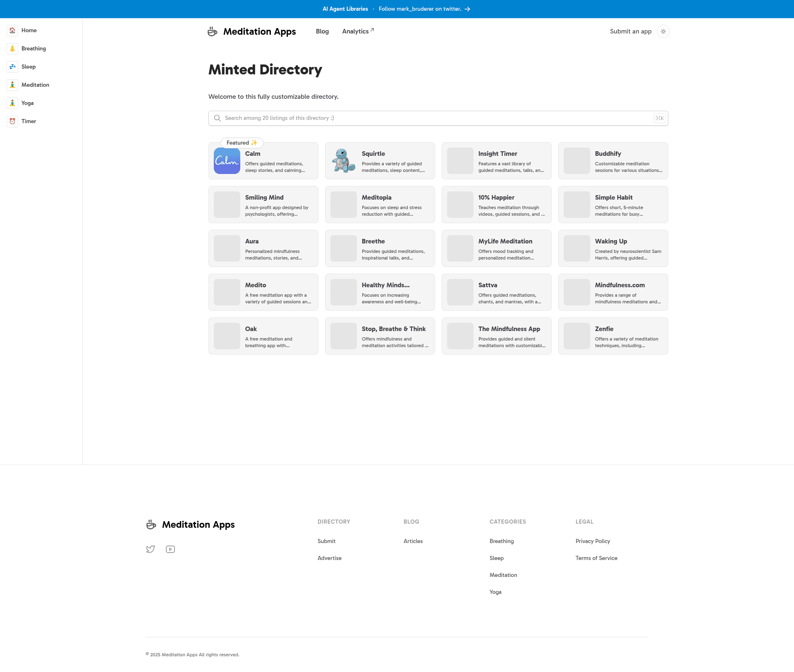Open the Mindfulness.com listing
Viewport: 794px width, 672px height.
pos(613,292)
